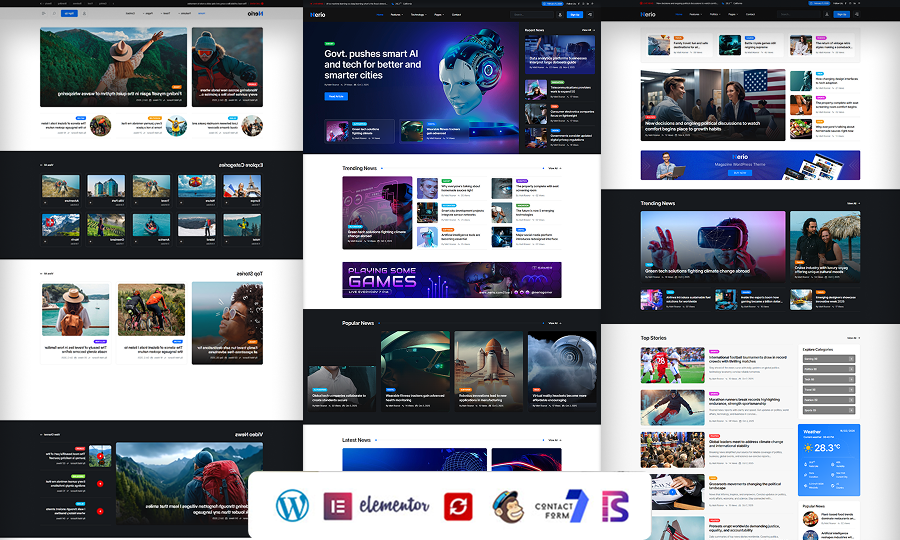Click the mirrored Nerio logo in left mockup header

point(255,13)
